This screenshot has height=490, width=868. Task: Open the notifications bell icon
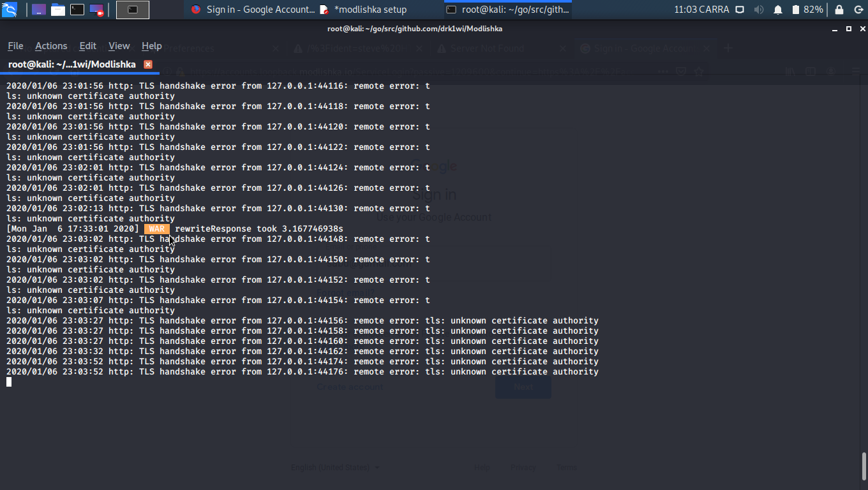click(778, 10)
